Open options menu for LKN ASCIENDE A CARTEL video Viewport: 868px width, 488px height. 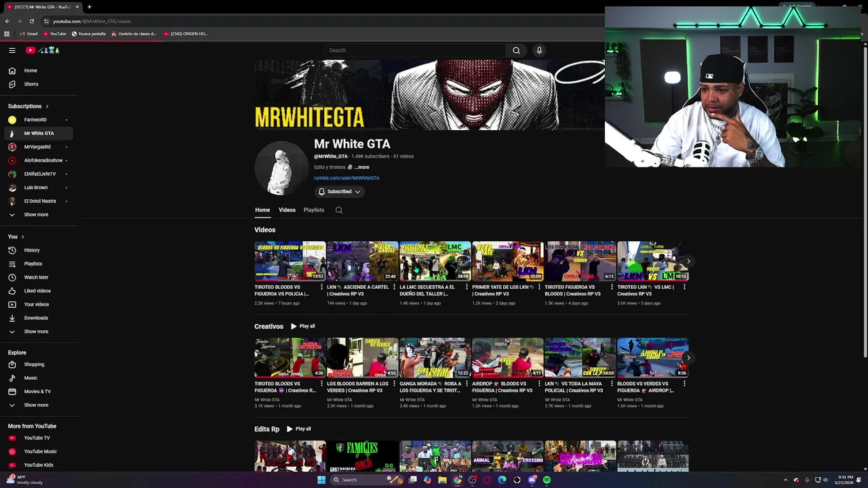pyautogui.click(x=394, y=287)
